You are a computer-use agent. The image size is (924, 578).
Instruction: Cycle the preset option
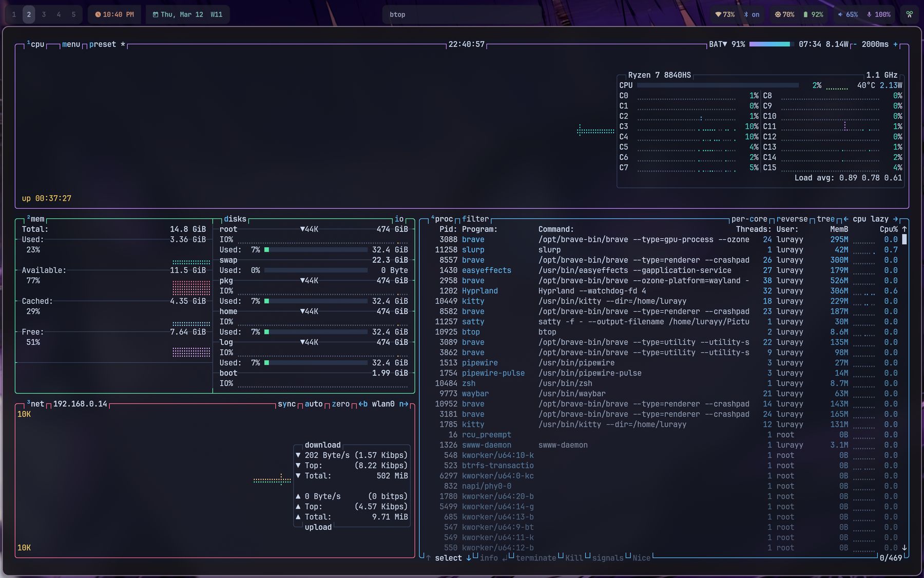pyautogui.click(x=107, y=44)
